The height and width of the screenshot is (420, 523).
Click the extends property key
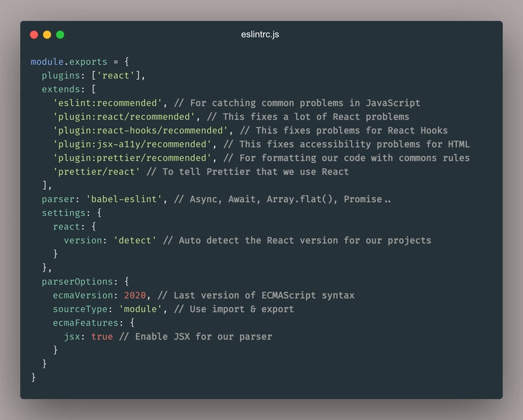point(60,89)
